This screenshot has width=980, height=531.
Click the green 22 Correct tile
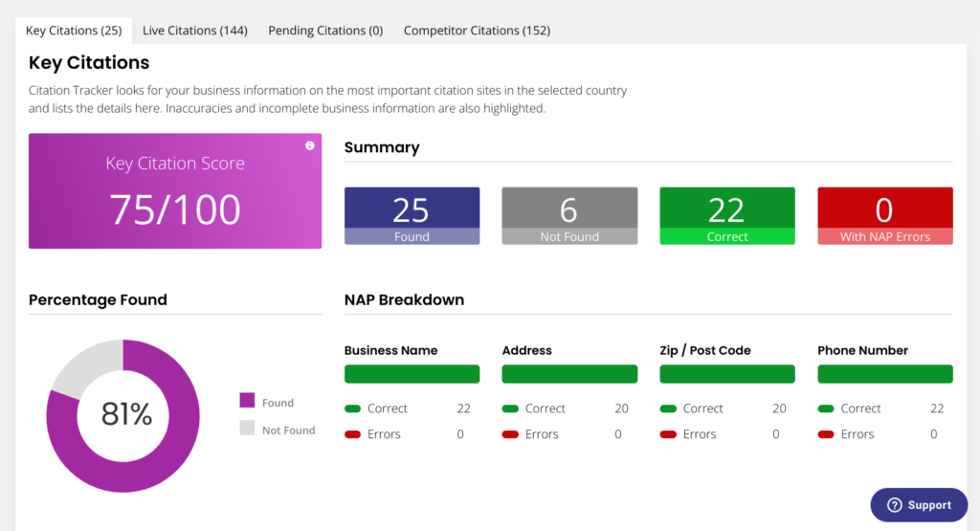click(x=727, y=216)
